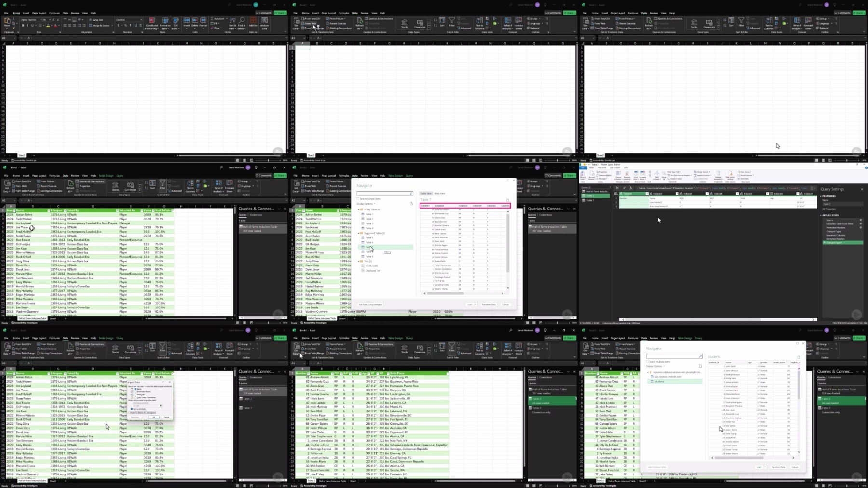Screen dimensions: 868x488
Task: Click the gear icon beside the Source applied step
Action: (861, 220)
